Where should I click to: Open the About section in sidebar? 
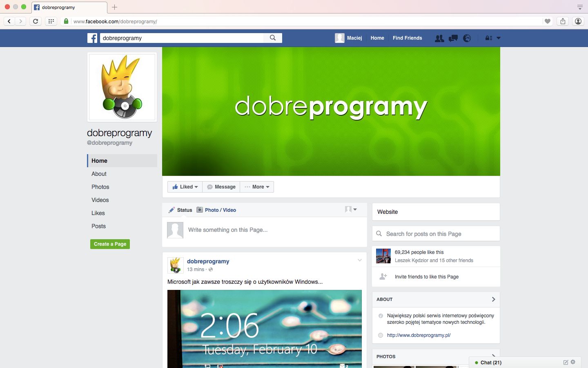[x=99, y=174]
